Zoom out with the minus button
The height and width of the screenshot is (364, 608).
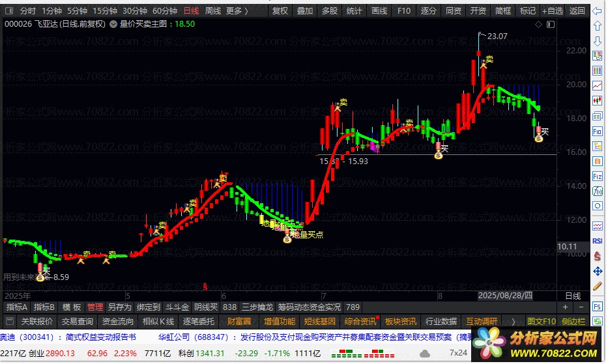pos(581,307)
